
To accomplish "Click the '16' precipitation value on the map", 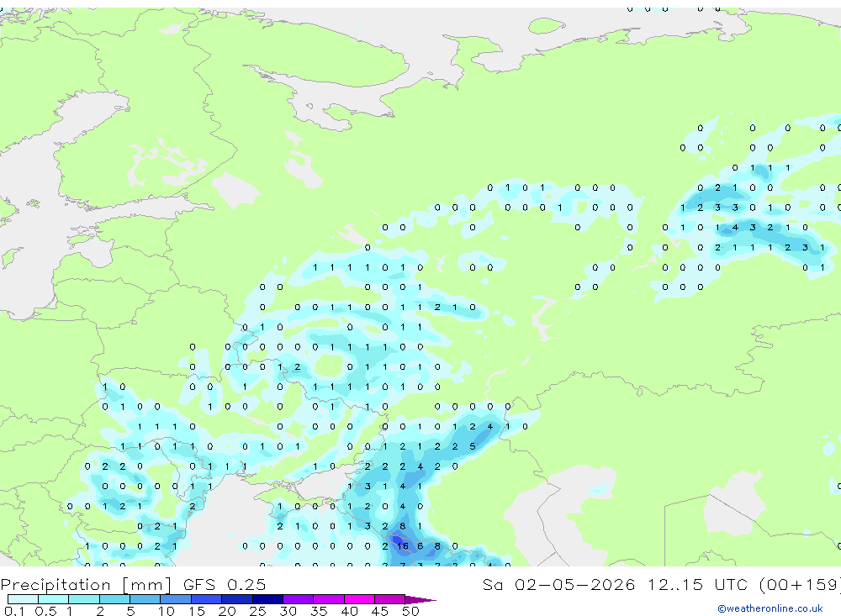I will [x=402, y=546].
